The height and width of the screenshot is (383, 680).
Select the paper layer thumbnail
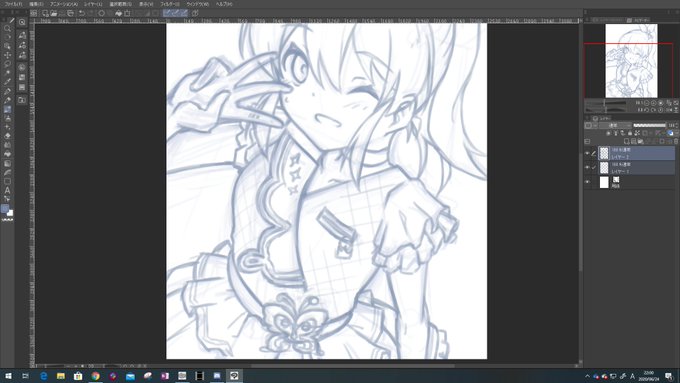tap(604, 182)
